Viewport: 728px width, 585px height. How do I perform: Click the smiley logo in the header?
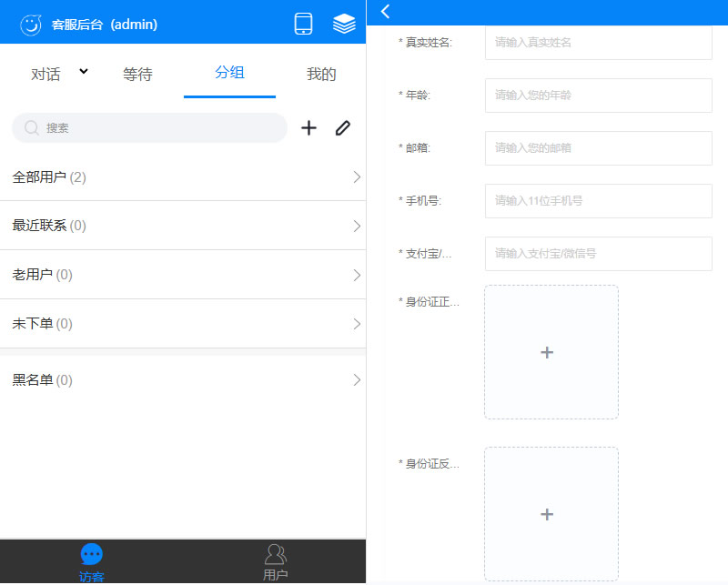[x=31, y=25]
